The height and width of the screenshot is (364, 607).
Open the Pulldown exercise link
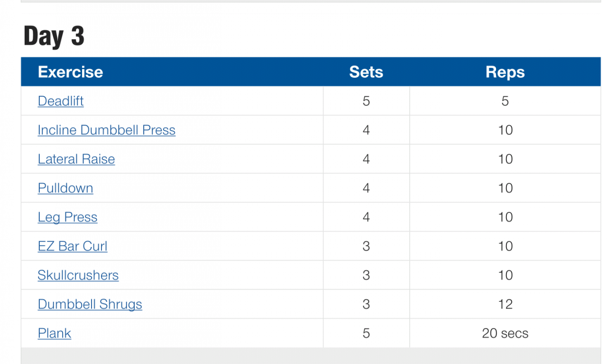pos(65,188)
